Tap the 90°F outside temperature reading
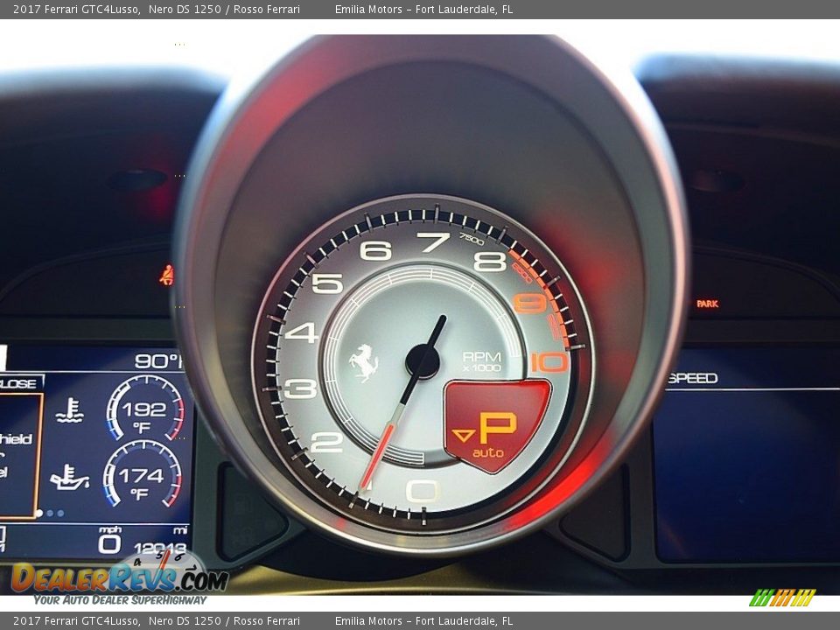 pyautogui.click(x=159, y=361)
